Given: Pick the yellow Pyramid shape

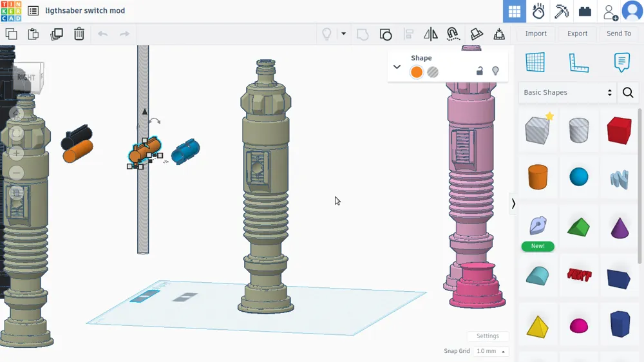Looking at the screenshot, I should 537,327.
